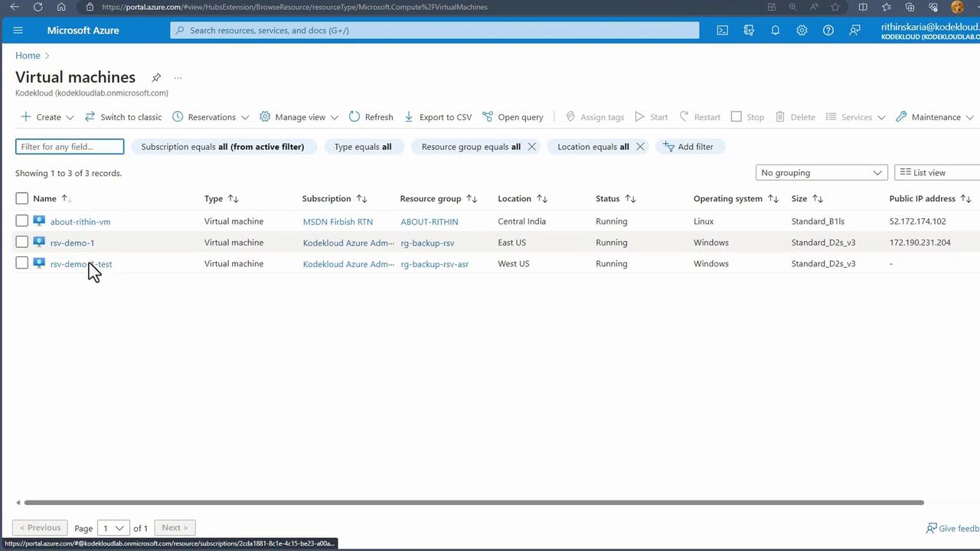Click the help question mark icon
Screen dimensions: 980x551
tap(828, 31)
